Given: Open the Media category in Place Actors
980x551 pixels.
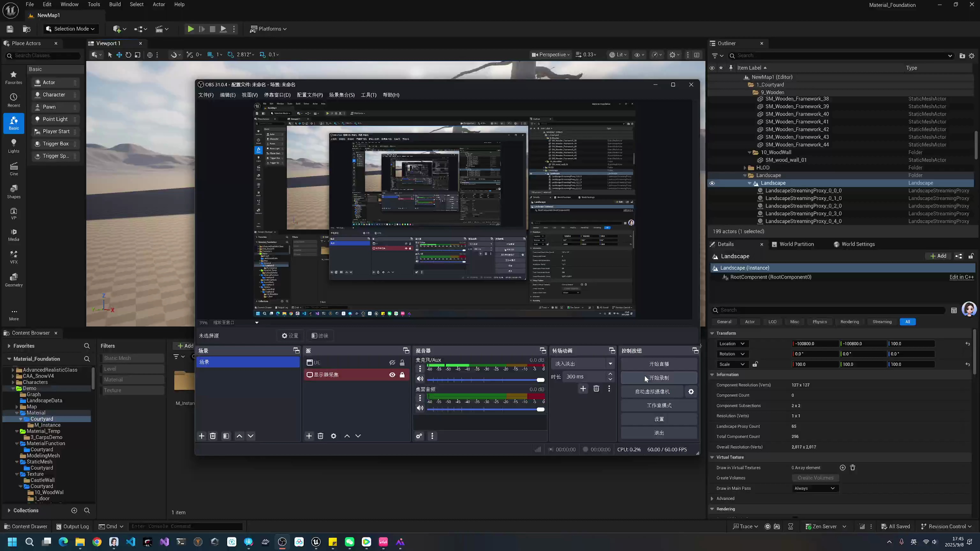Looking at the screenshot, I should (x=14, y=234).
